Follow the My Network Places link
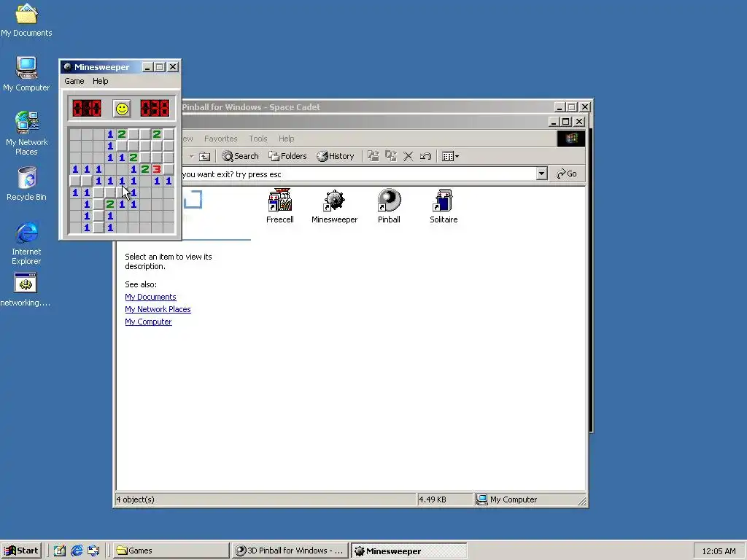 pos(158,309)
